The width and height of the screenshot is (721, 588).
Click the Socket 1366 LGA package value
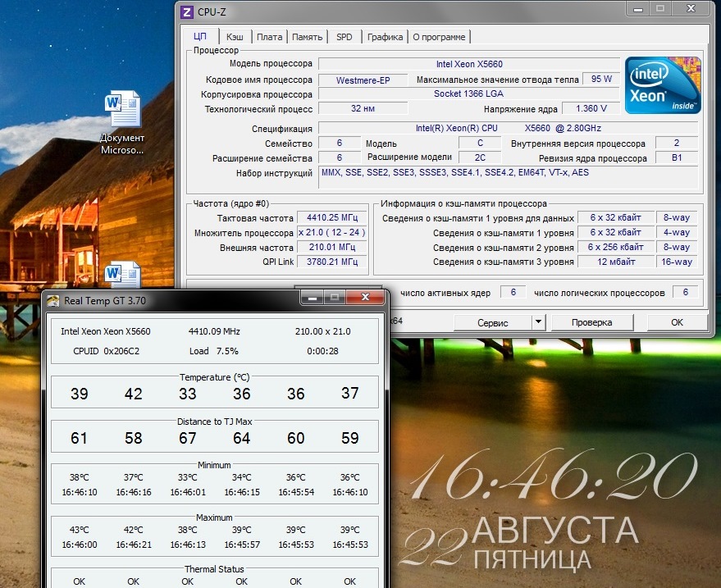click(x=469, y=93)
